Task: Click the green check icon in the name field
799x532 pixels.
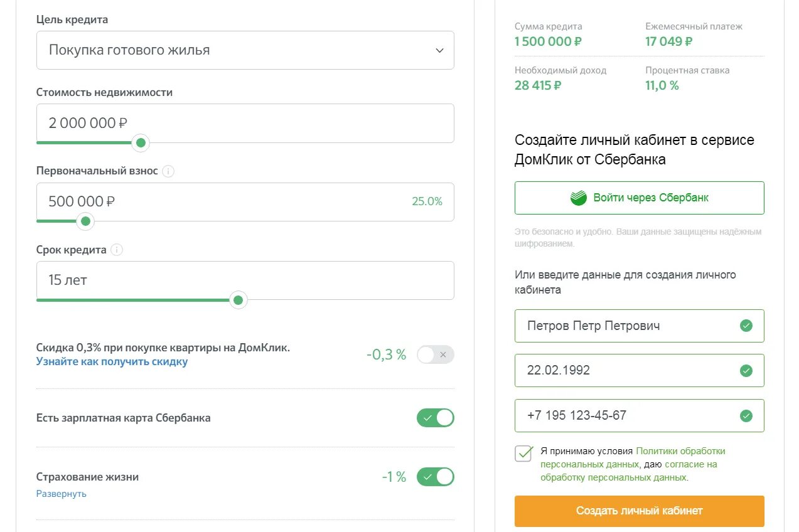Action: point(746,326)
